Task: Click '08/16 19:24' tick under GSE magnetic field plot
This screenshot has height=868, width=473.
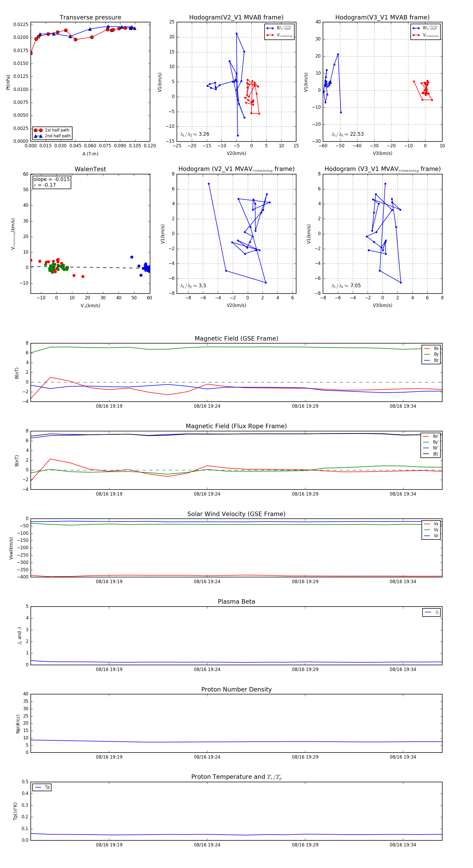Action: click(x=207, y=406)
